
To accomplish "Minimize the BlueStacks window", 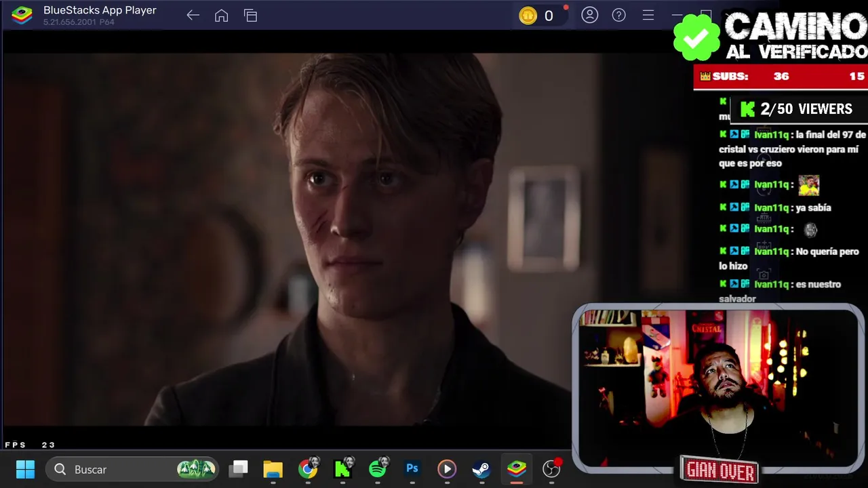I will 677,15.
